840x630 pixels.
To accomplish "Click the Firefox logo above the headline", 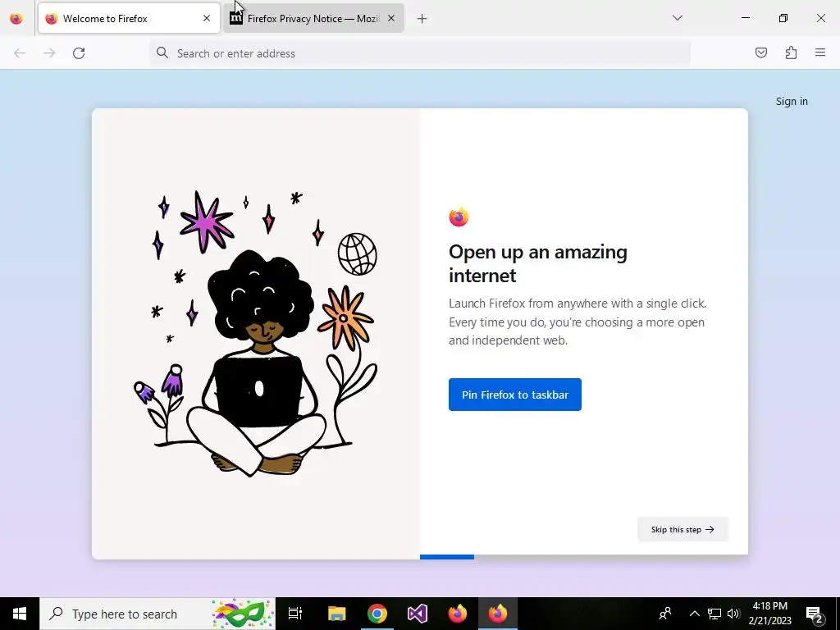I will tap(459, 217).
